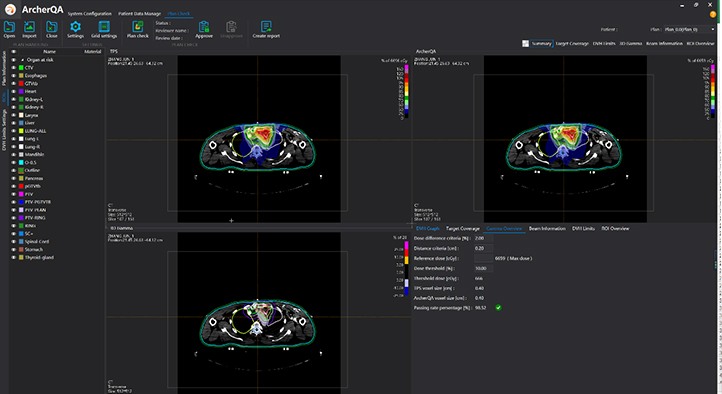Screen dimensions: 722x394
Task: Click the O-0.5 cyan color swatch
Action: tap(21, 162)
